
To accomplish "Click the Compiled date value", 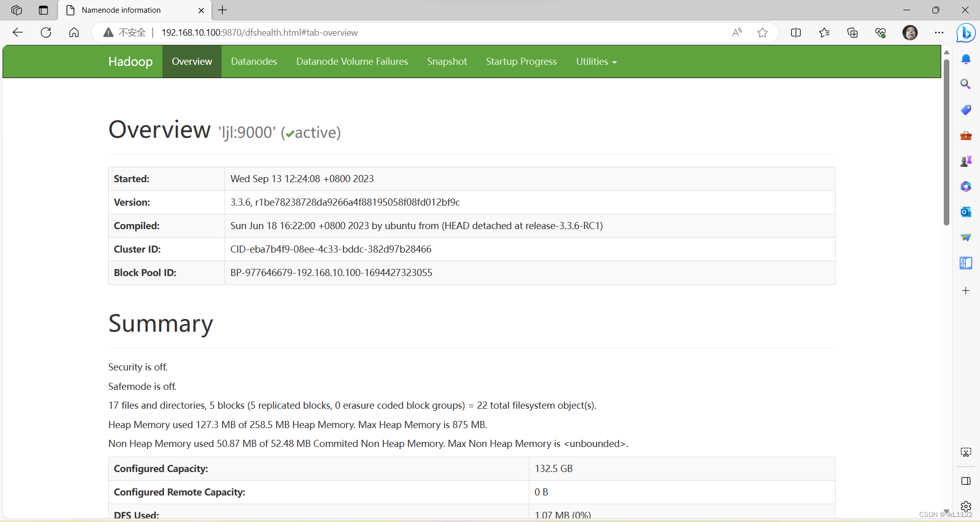I will coord(416,226).
